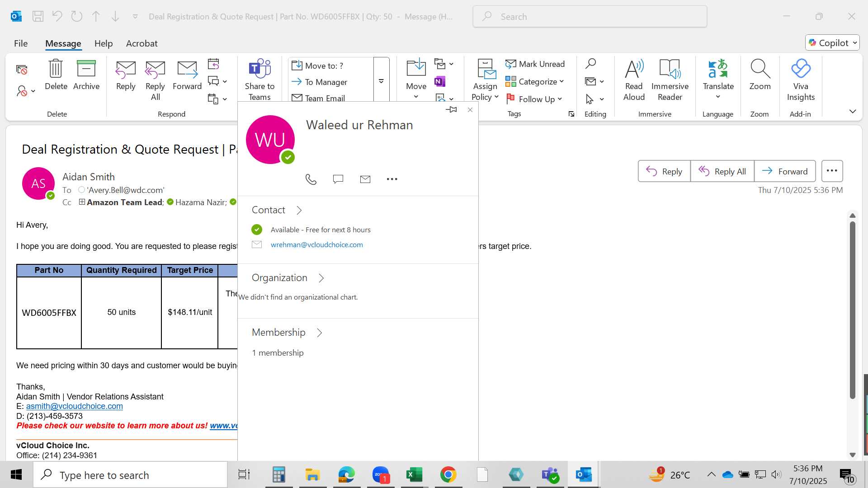
Task: Send message to OneNote
Action: (440, 81)
